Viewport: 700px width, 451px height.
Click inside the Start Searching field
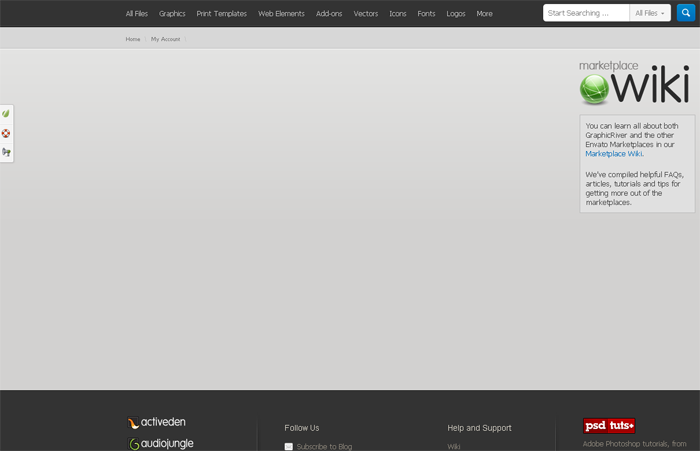point(586,13)
